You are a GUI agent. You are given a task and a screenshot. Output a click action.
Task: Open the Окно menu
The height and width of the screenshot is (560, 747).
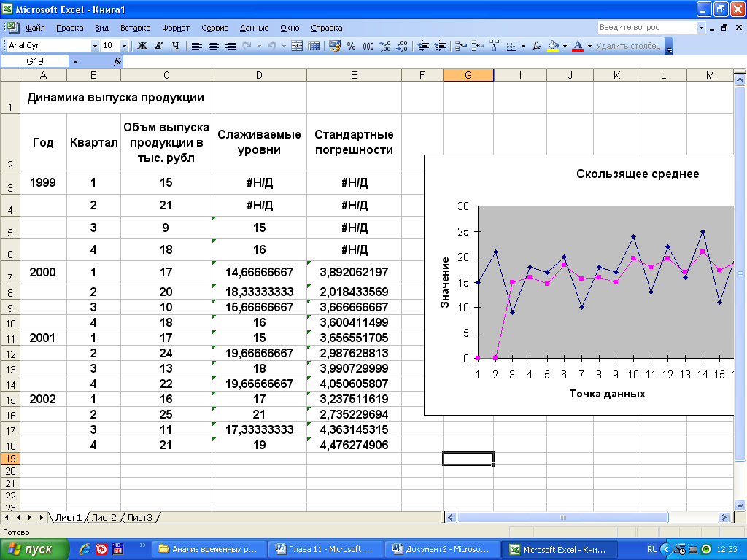point(290,28)
